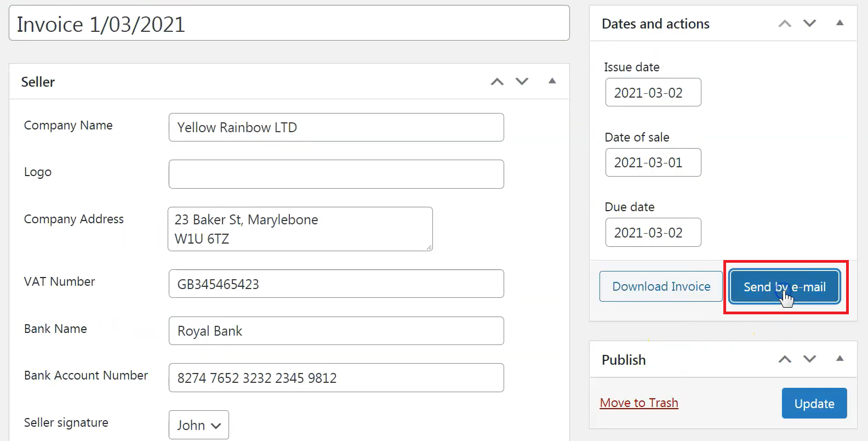Screen dimensions: 868x441
Task: Click the Company Address text area
Action: [300, 229]
